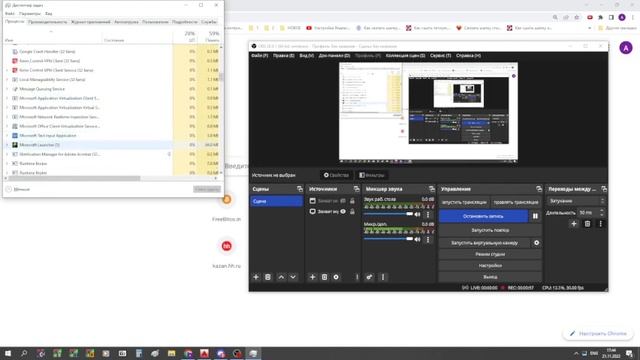Viewport: 640px width, 360px height.
Task: Expand the Microsoft Launcher process row
Action: click(x=7, y=145)
